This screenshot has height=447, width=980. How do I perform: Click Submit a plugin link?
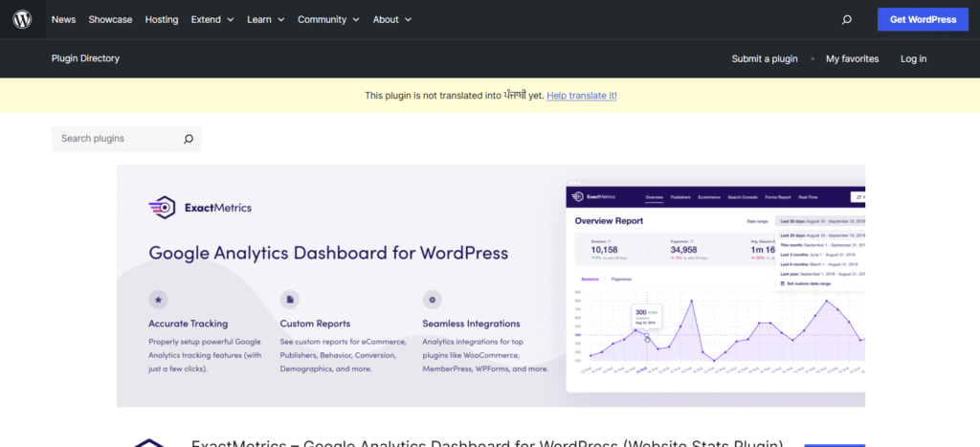[765, 58]
